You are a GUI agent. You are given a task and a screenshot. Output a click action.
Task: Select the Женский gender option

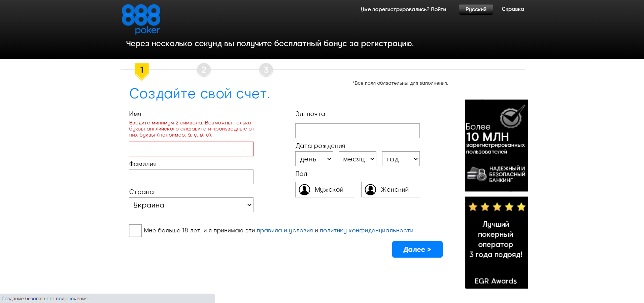(391, 190)
